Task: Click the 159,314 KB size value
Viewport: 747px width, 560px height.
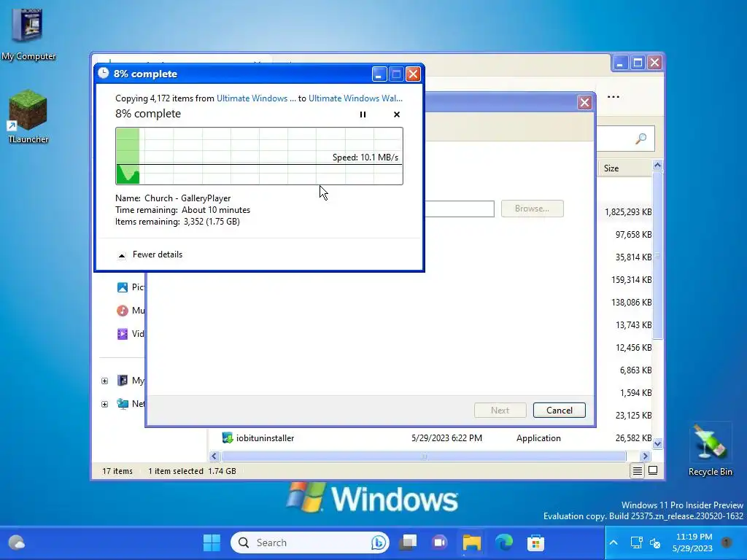Action: tap(631, 279)
